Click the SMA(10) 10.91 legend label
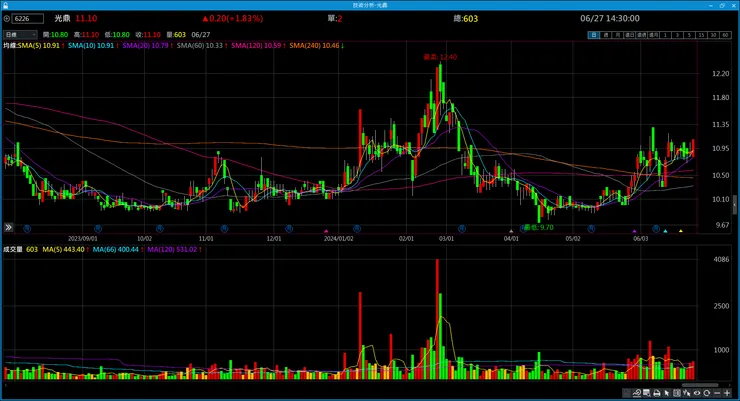The width and height of the screenshot is (740, 401). pos(91,46)
